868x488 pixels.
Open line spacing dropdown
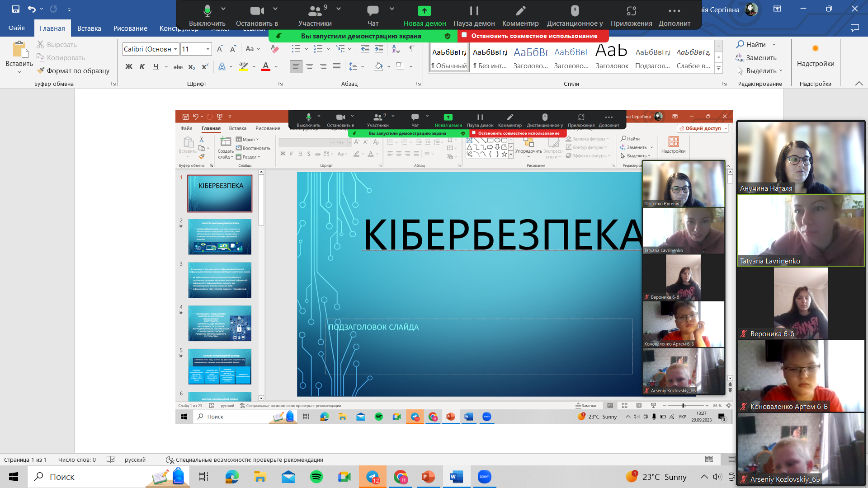click(363, 66)
